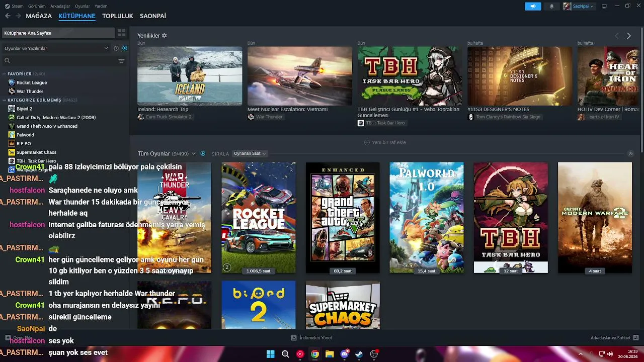Viewport: 644px width, 362px height.
Task: Collapse the shelf with the double chevron icon
Action: [630, 154]
